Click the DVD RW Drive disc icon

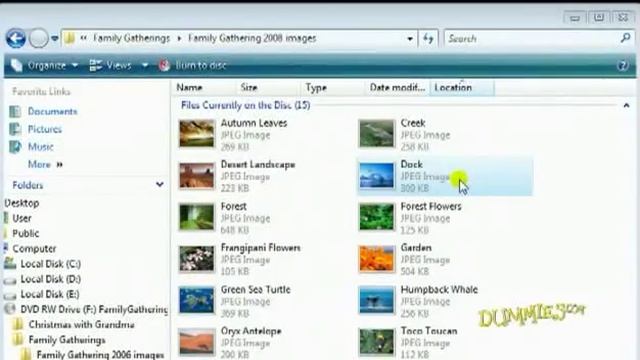point(10,309)
